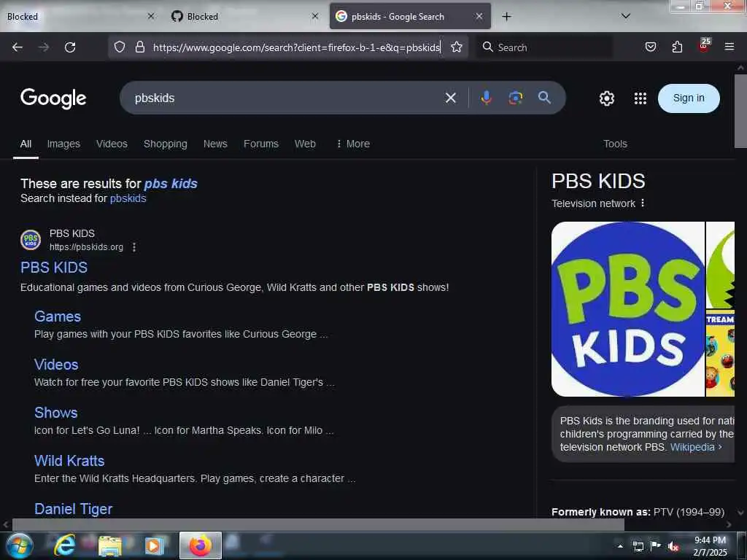Open the Tools options on results page
The image size is (747, 560).
pyautogui.click(x=615, y=144)
